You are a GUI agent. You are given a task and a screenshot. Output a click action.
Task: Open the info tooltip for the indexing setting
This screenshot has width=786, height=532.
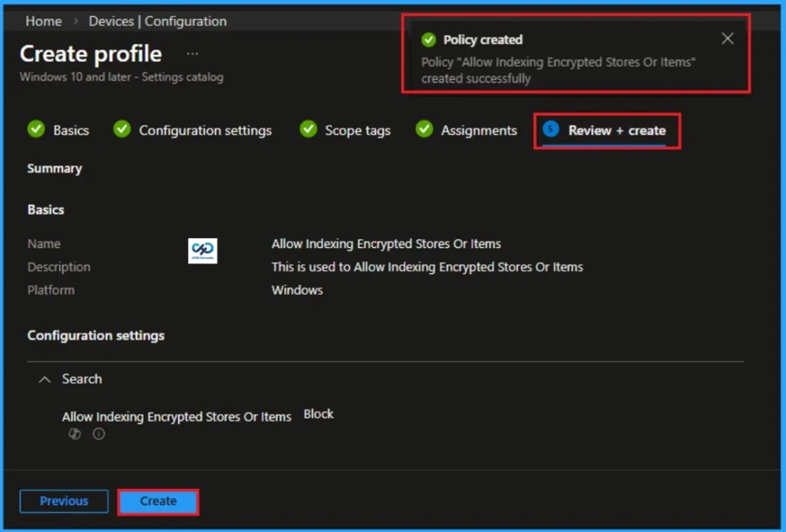tap(98, 434)
